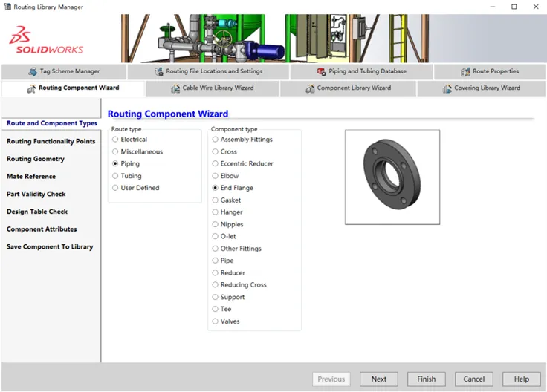Click the Next button

379,379
